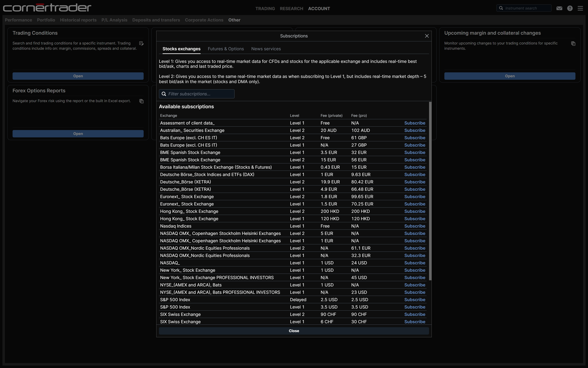Subscribe to Bats Europe Level 1

click(415, 145)
